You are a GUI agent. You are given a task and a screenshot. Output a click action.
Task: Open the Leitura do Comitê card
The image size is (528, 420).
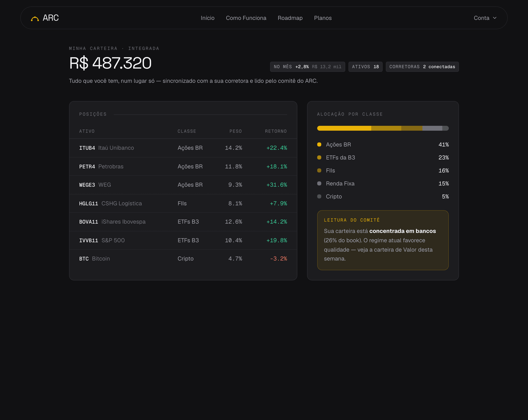coord(383,240)
